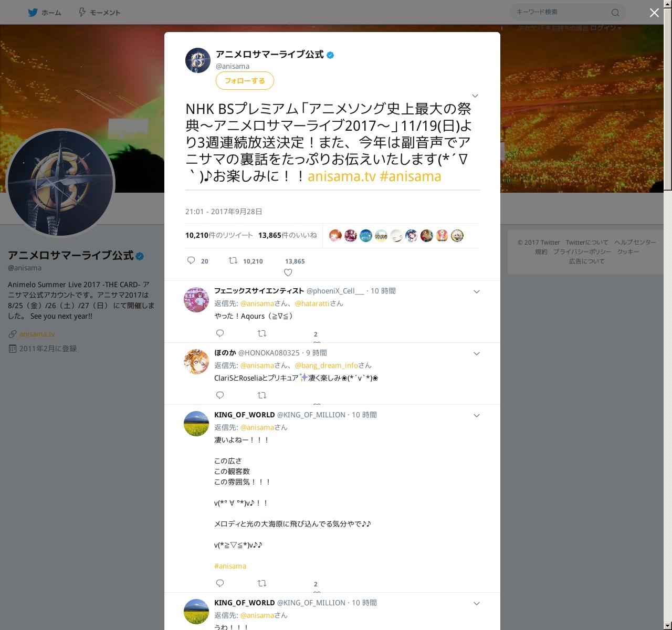The height and width of the screenshot is (630, 672).
Task: Go to the ホーム tab
Action: (x=45, y=12)
